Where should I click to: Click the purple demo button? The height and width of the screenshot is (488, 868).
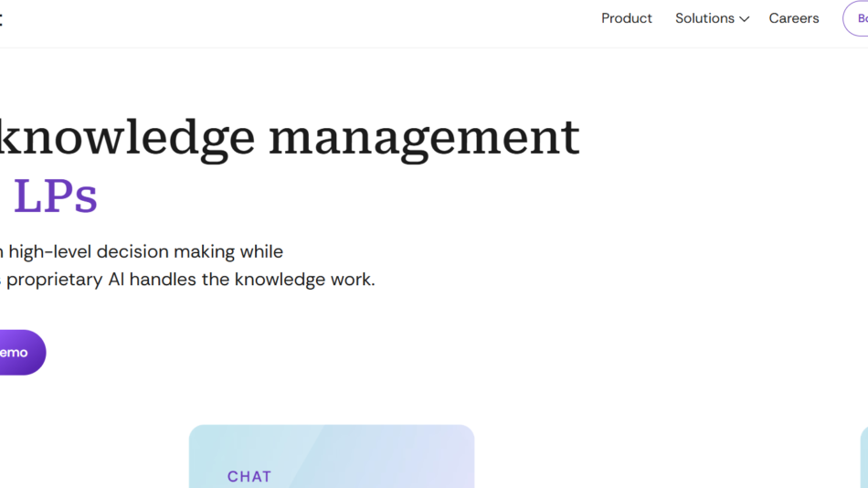16,353
